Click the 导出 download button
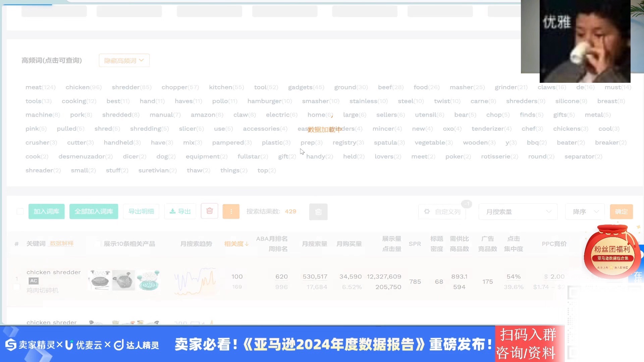The image size is (644, 362). click(180, 212)
